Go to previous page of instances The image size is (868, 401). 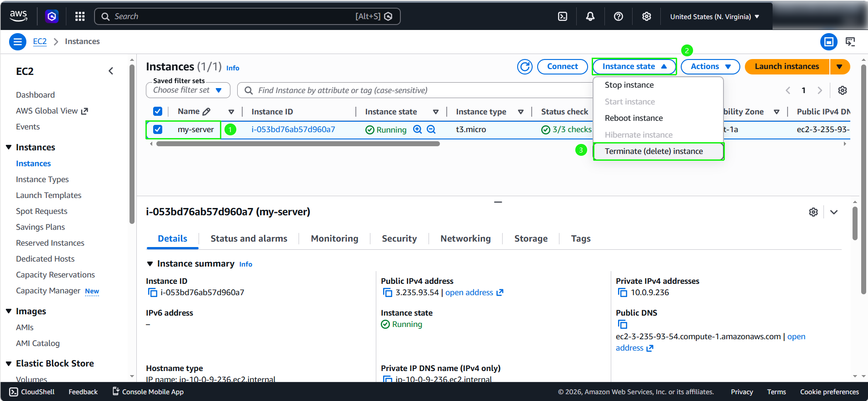pos(788,90)
